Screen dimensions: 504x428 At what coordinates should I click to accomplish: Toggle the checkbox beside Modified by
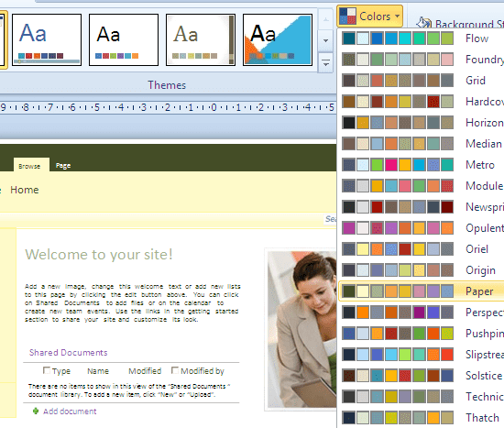coord(175,370)
